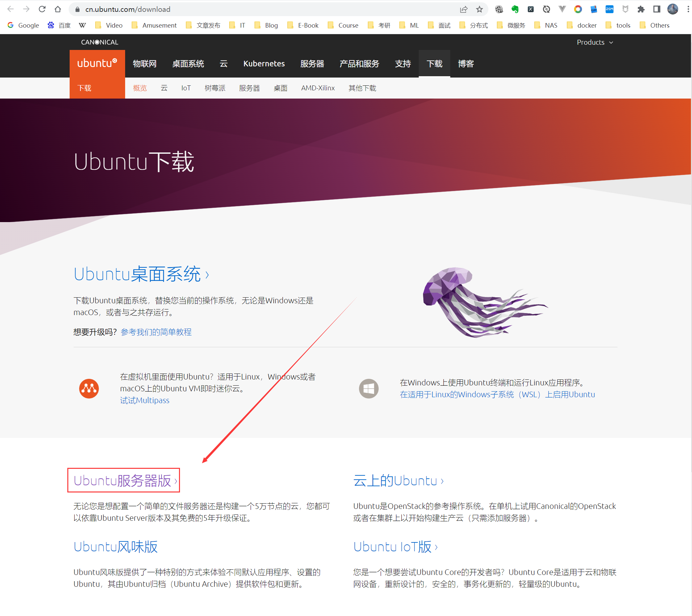Toggle the browser side panel
The width and height of the screenshot is (692, 616).
pos(657,10)
